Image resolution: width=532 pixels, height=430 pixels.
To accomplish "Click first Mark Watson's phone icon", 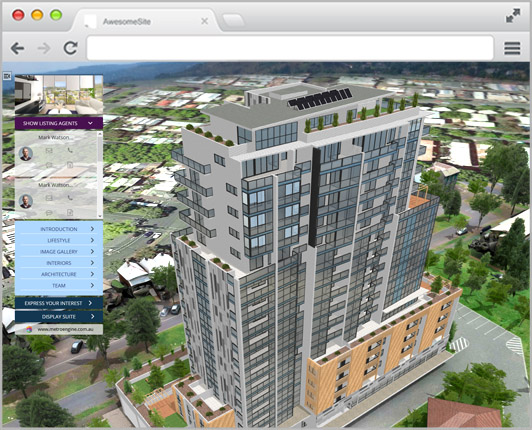I will 70,150.
